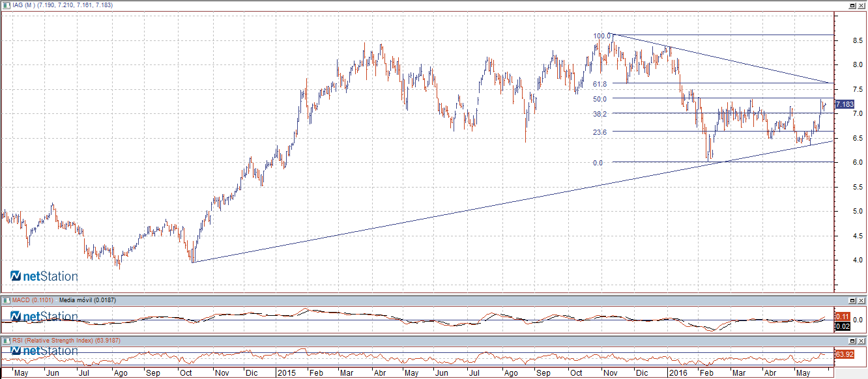Close the MACD indicator panel
Screen dimensions: 868x379
pos(861,300)
